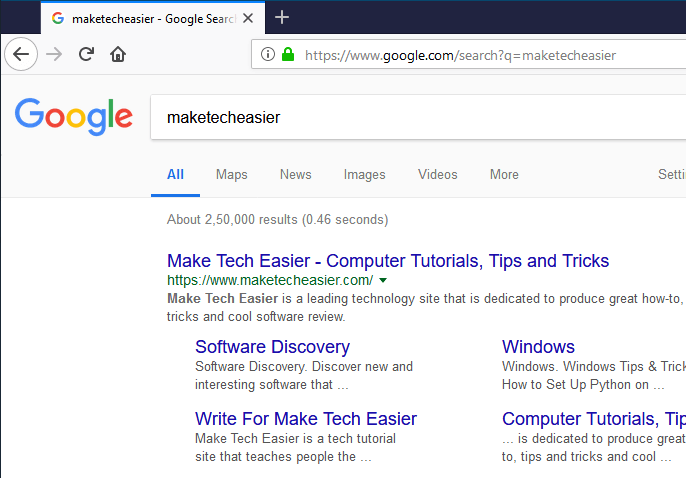The image size is (686, 478).
Task: View connection security via green padlock
Action: (288, 54)
